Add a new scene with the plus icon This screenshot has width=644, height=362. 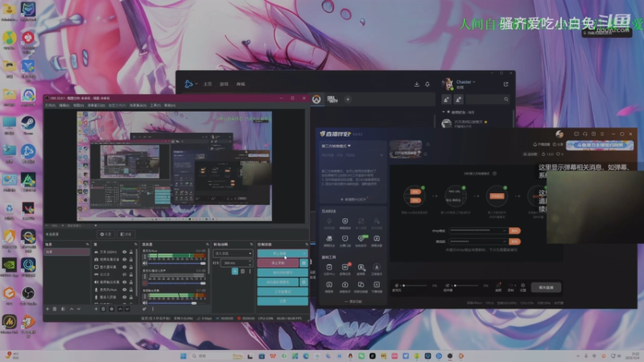47,309
